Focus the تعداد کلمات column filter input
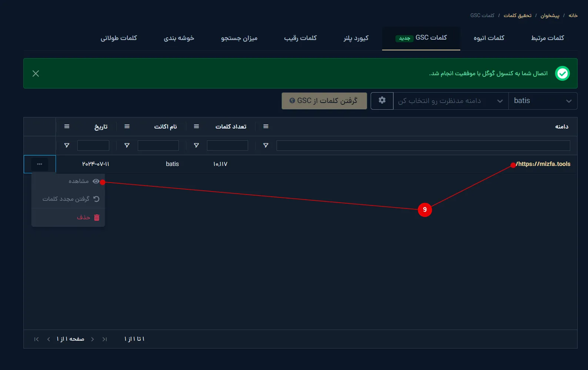 click(x=227, y=146)
